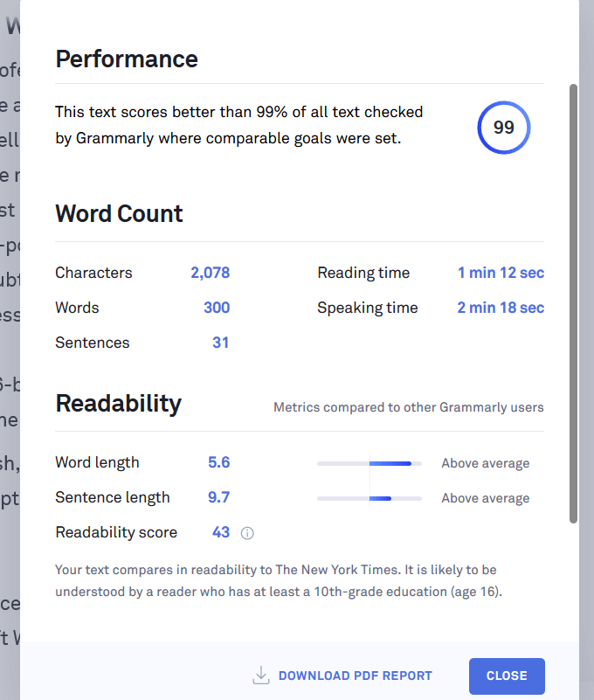The height and width of the screenshot is (700, 594).
Task: Click the Reading time value
Action: pyautogui.click(x=500, y=273)
